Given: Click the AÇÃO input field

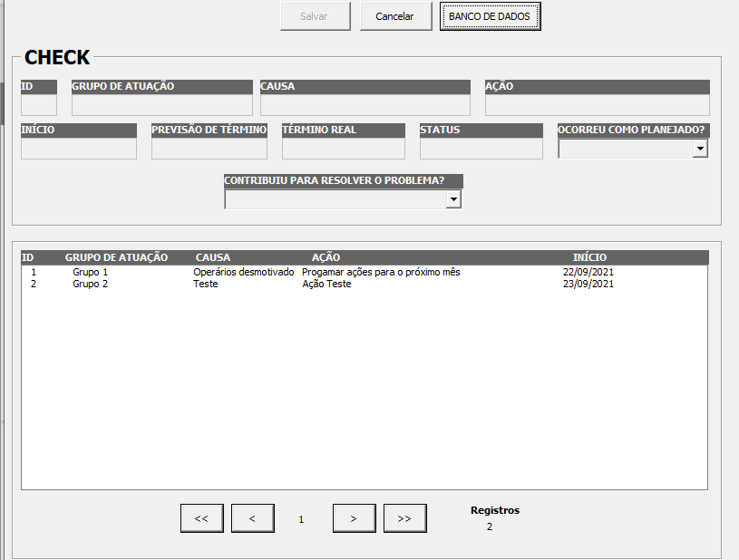Looking at the screenshot, I should [598, 105].
